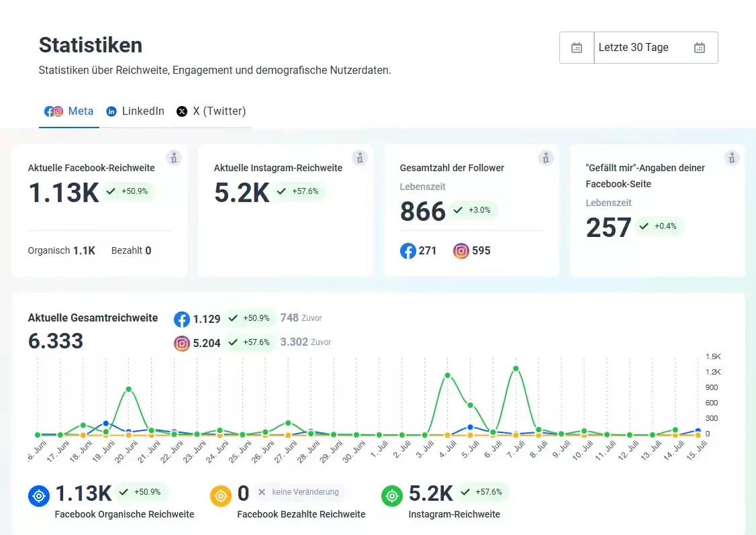Click the keine Veränderung badge
The height and width of the screenshot is (535, 756).
coord(299,492)
